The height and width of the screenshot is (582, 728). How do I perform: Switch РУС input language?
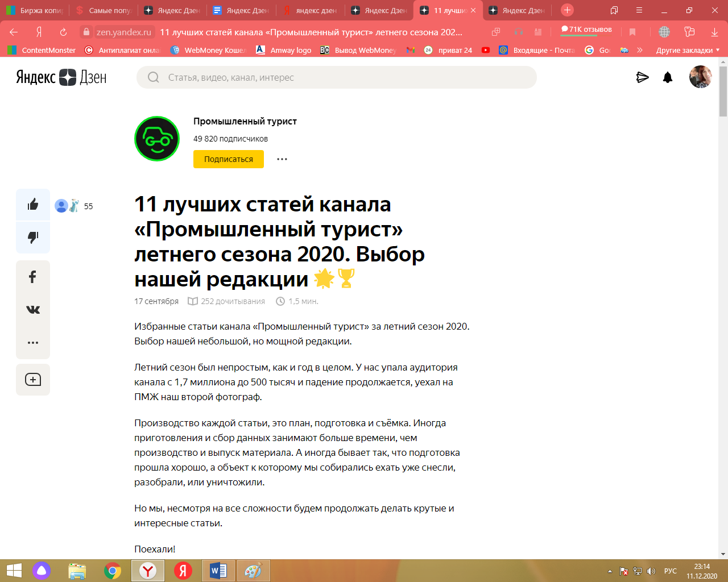point(671,571)
